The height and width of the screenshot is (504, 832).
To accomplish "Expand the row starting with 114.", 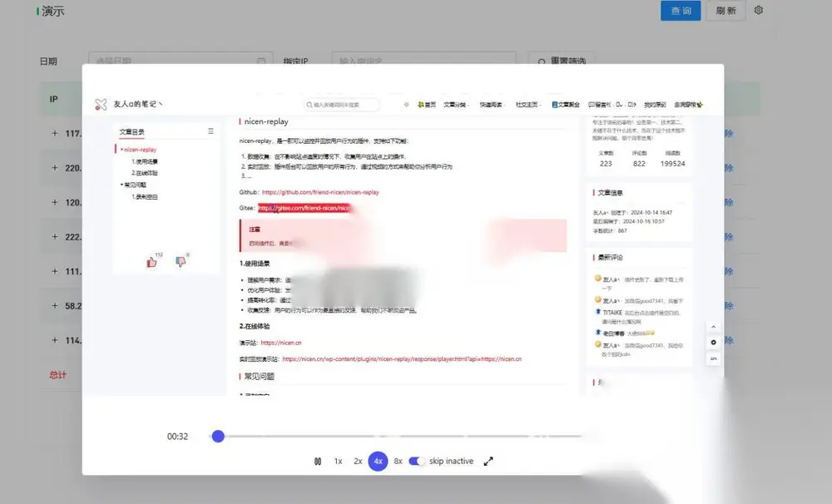I will click(x=55, y=340).
